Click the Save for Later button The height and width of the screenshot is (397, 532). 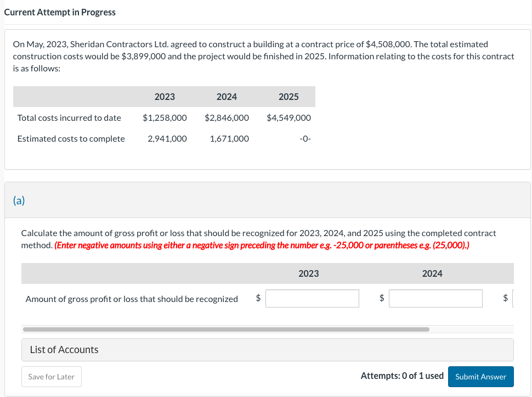(x=51, y=377)
